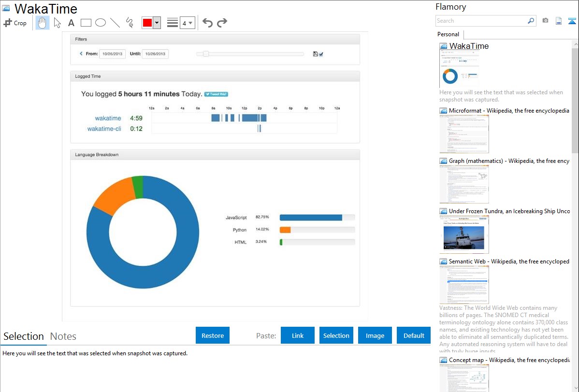The width and height of the screenshot is (579, 392).
Task: Open the Graph (mathematics) snapshot thumbnail
Action: point(464,184)
